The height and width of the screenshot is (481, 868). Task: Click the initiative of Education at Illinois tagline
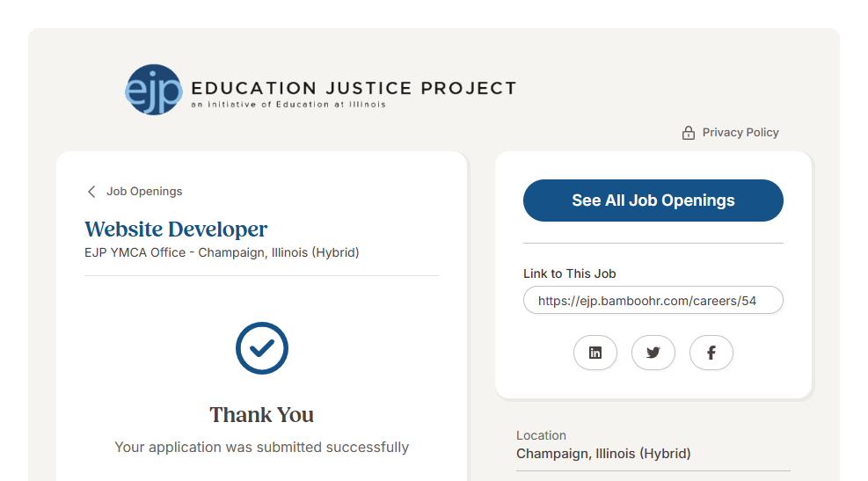coord(288,105)
